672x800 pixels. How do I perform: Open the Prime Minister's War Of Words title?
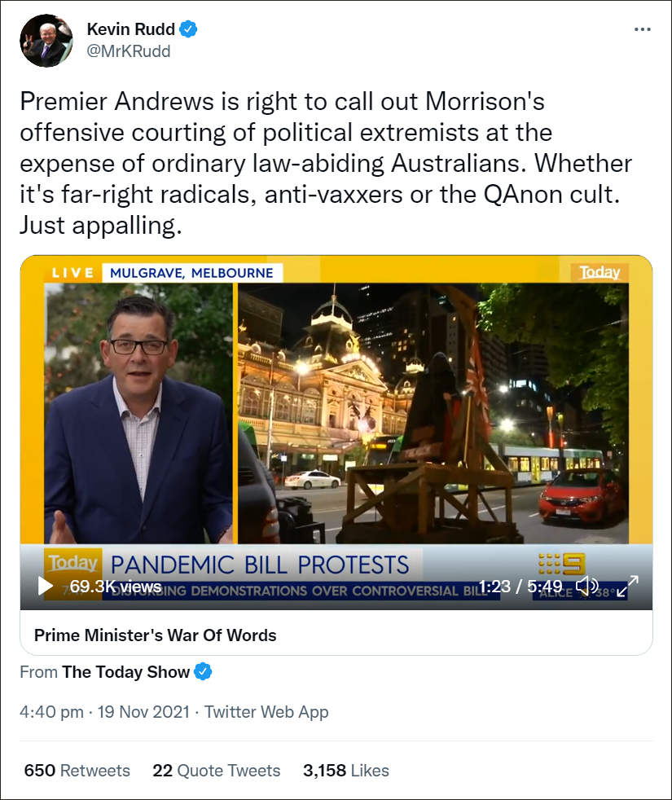(155, 635)
